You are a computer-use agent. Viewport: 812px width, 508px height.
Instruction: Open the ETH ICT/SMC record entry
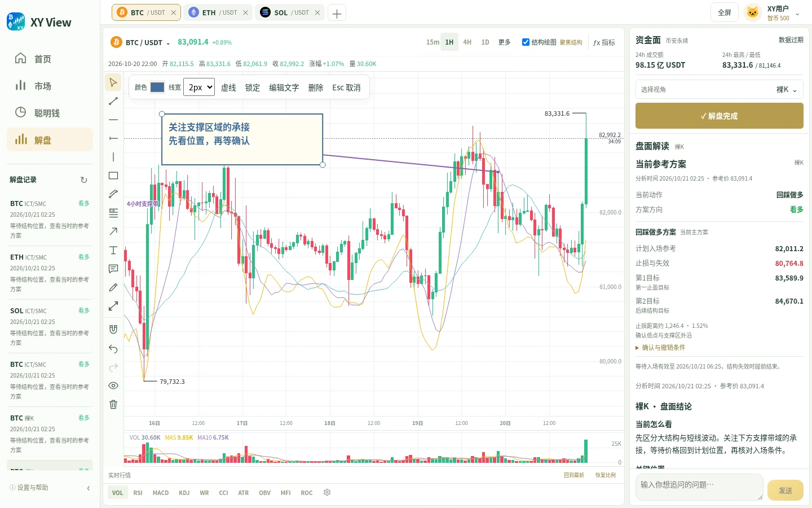point(50,273)
